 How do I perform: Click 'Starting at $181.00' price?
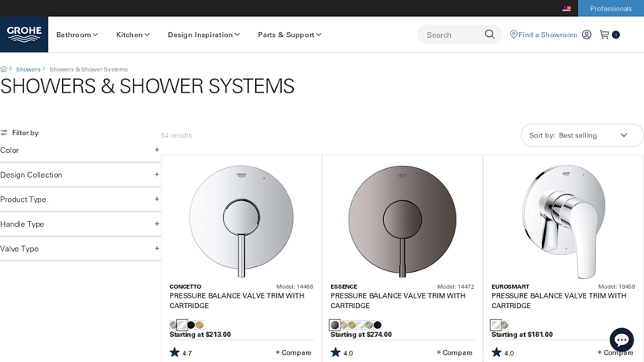click(522, 335)
